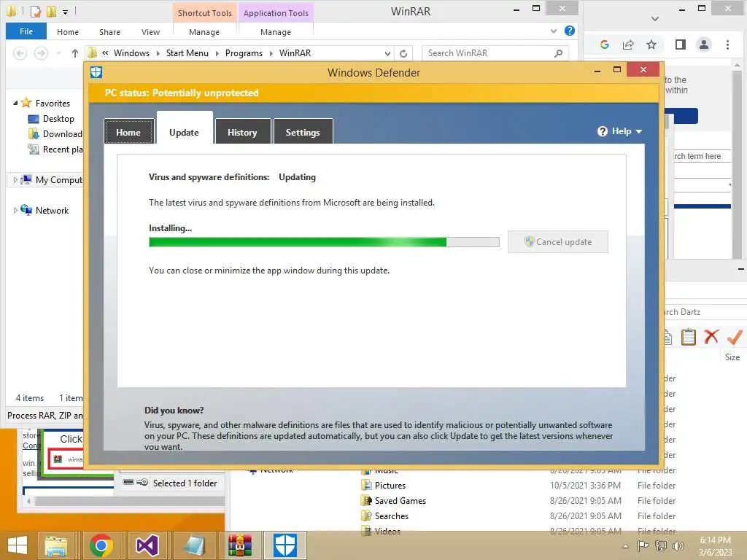The image size is (747, 560).
Task: Click the network tray icon
Action: 661,545
